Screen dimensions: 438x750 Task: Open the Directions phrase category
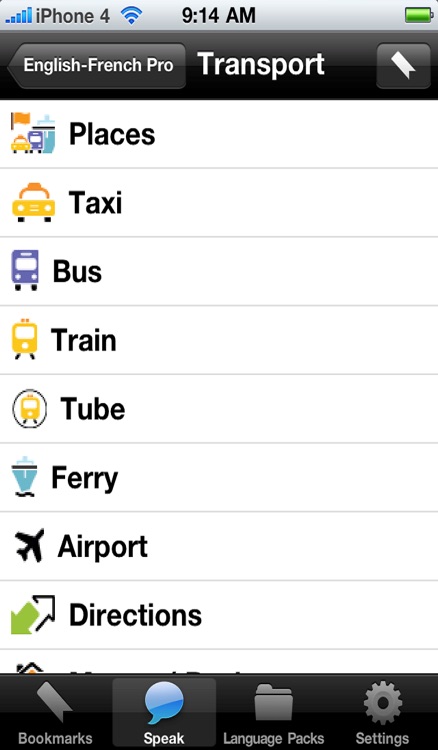[219, 615]
